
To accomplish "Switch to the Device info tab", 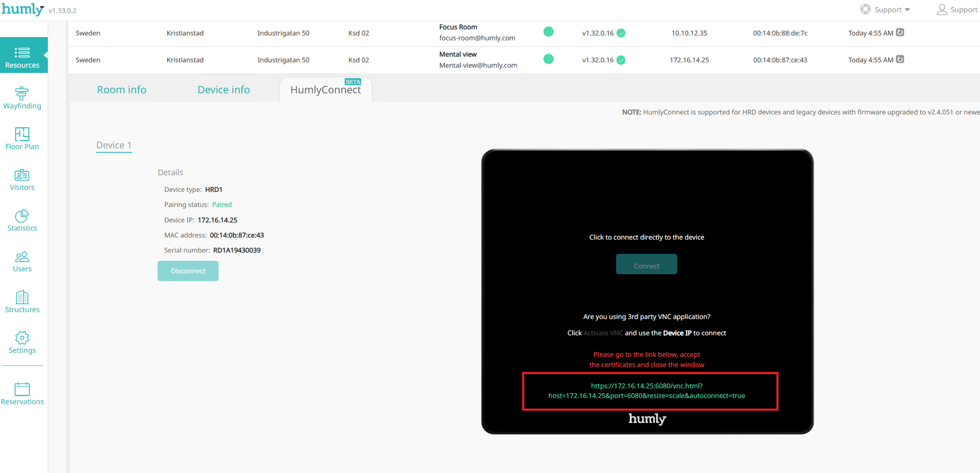I will tap(224, 90).
